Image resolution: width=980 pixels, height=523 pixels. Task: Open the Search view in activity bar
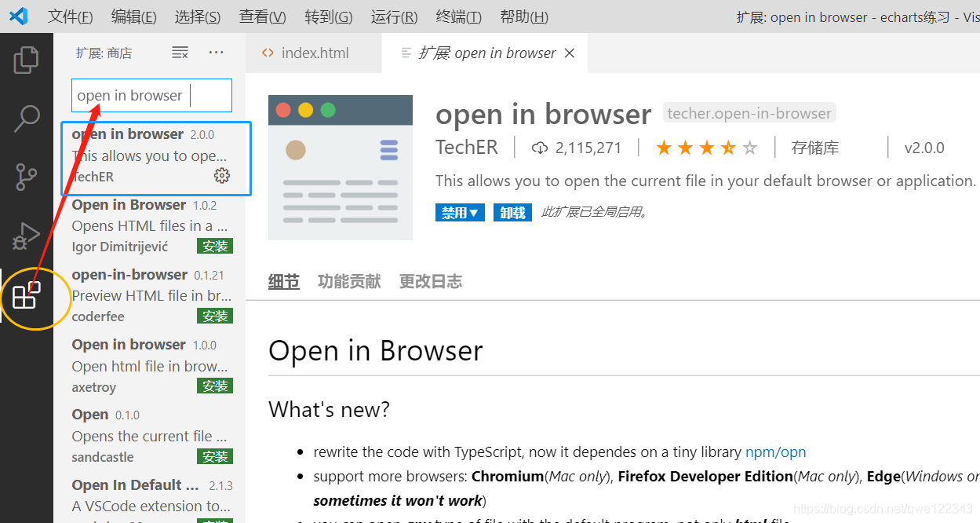27,119
